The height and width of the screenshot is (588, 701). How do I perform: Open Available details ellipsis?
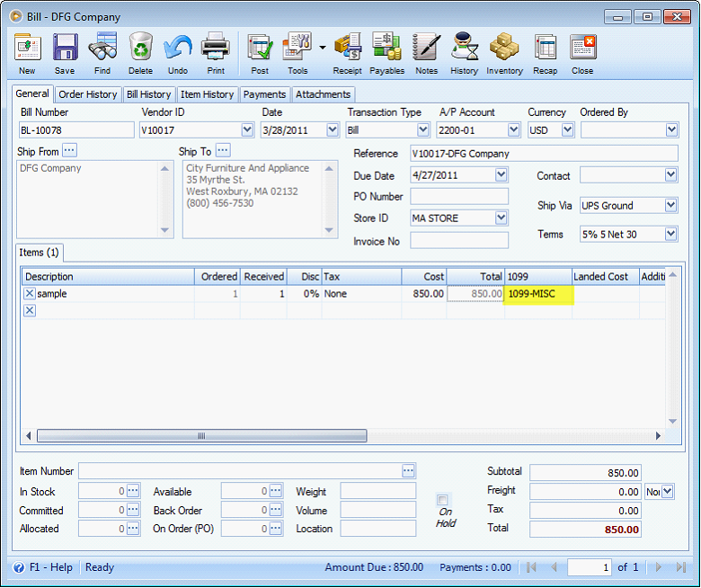tap(276, 491)
